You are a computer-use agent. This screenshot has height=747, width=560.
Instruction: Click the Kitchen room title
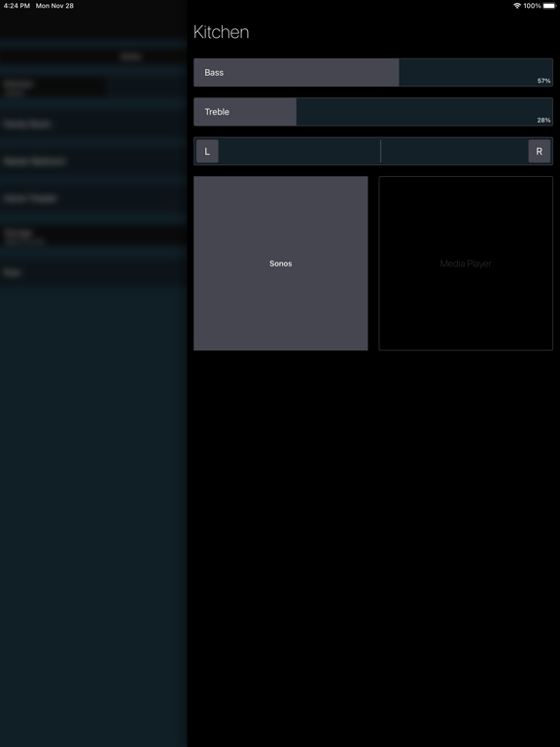tap(221, 32)
